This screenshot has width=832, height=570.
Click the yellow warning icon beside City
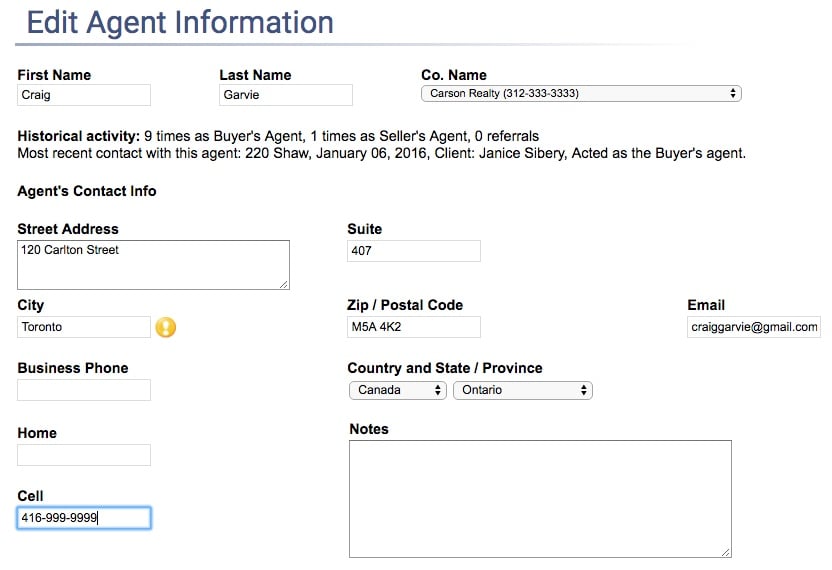click(166, 327)
